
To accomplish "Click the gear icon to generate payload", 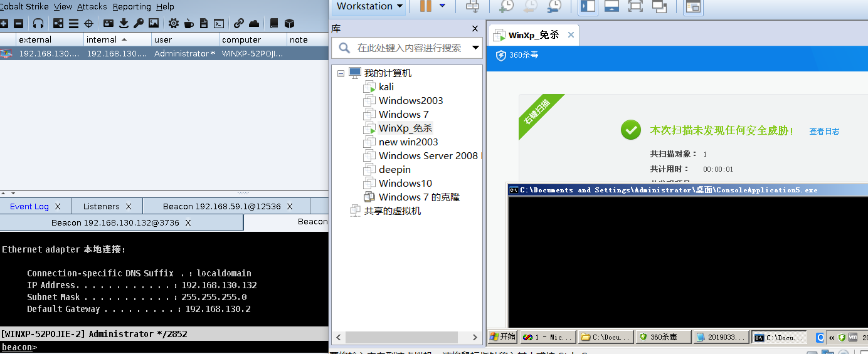I will pos(174,23).
